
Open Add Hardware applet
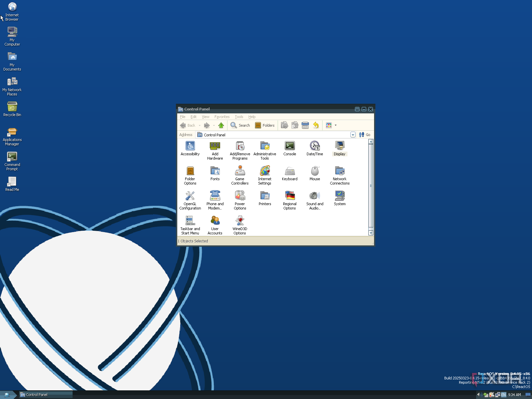215,150
